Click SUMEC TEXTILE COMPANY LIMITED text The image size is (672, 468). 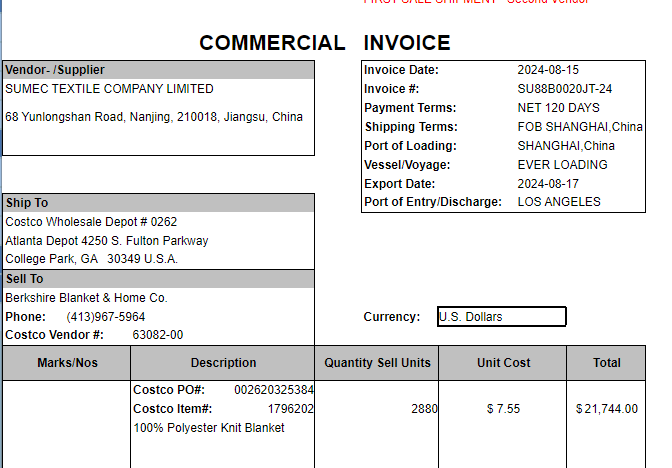click(109, 89)
